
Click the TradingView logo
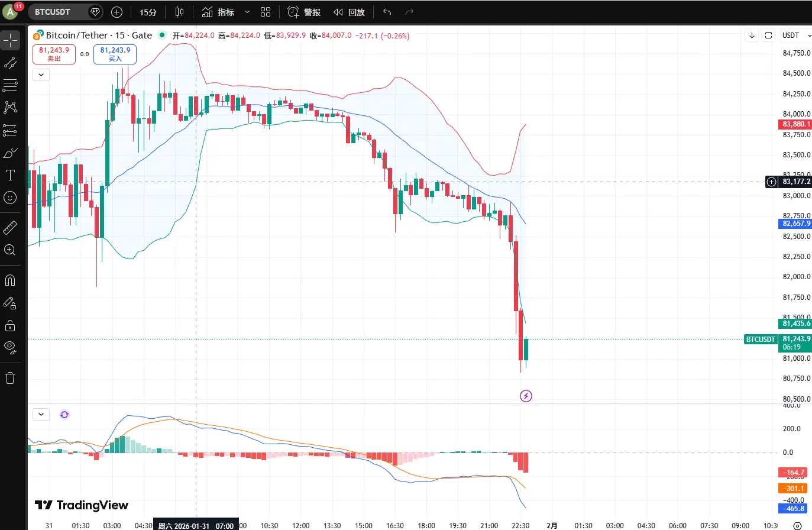pyautogui.click(x=82, y=505)
